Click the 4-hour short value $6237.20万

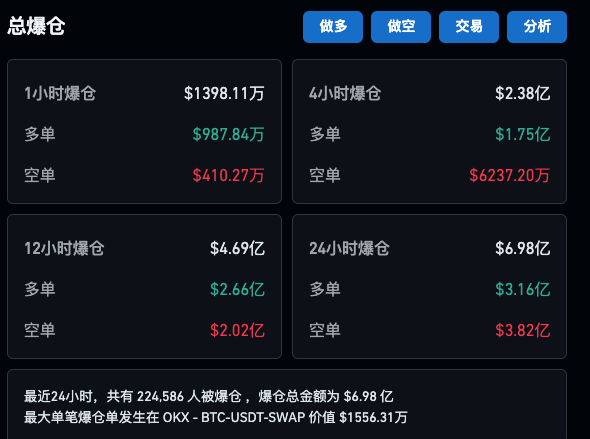pos(509,175)
